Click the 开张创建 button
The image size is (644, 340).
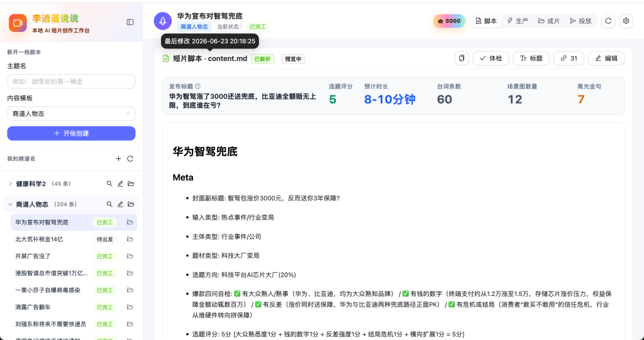71,133
